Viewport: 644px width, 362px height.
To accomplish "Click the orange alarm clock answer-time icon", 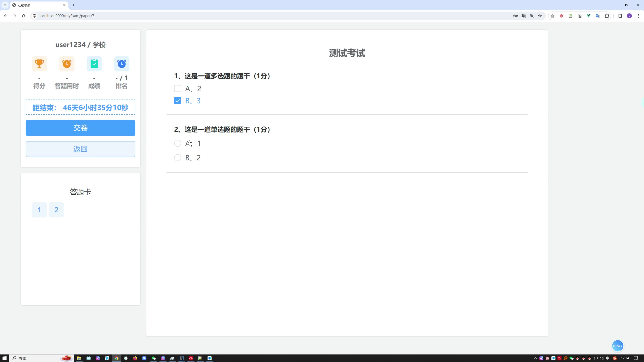I will point(67,64).
